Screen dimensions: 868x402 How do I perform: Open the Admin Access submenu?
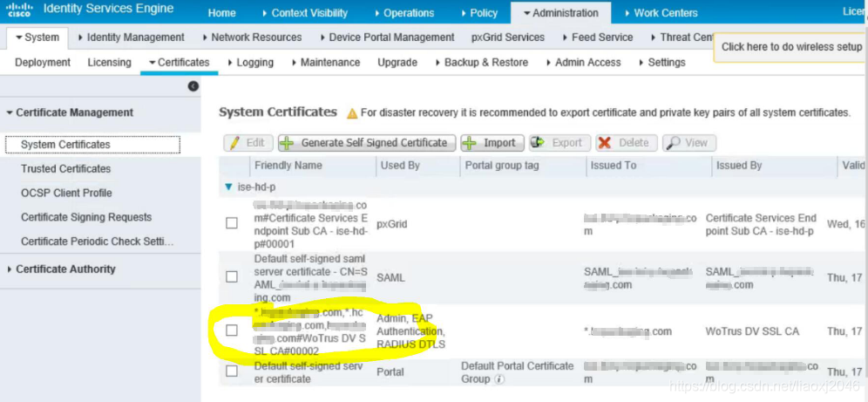tap(583, 63)
